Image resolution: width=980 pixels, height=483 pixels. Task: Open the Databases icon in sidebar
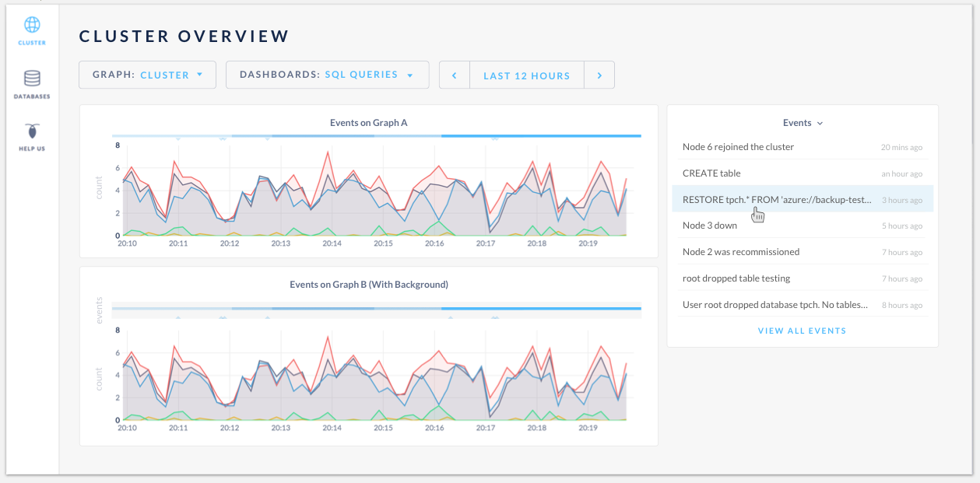32,79
